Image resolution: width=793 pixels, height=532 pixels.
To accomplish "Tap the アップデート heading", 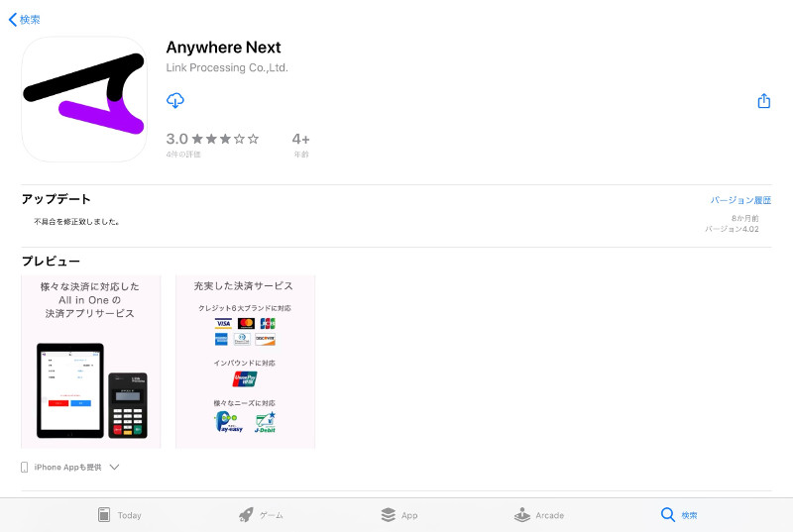I will (x=57, y=199).
